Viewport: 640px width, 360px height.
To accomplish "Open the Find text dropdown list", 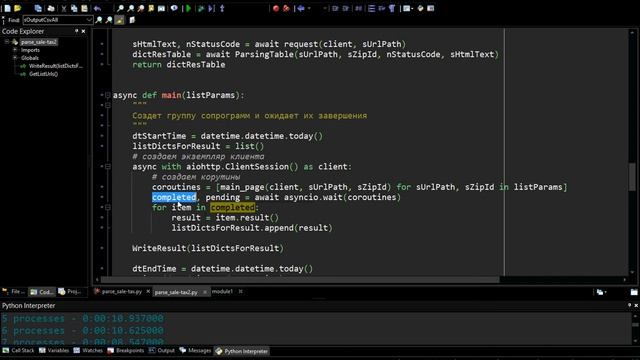I will pos(89,20).
